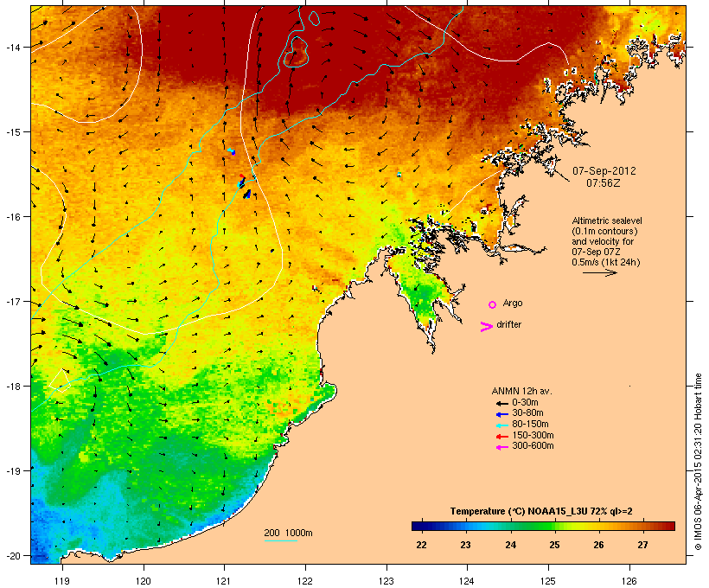Click the 'ANMN 12h av.' legend heading

(521, 391)
